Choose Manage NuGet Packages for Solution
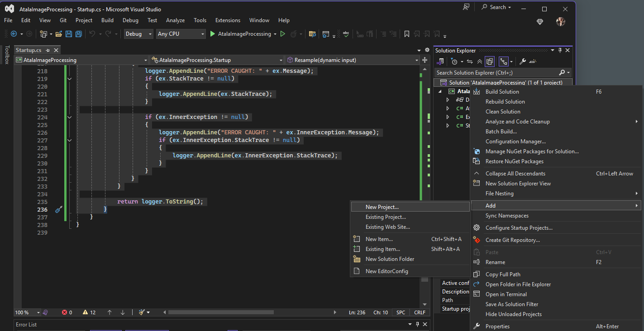 tap(532, 151)
